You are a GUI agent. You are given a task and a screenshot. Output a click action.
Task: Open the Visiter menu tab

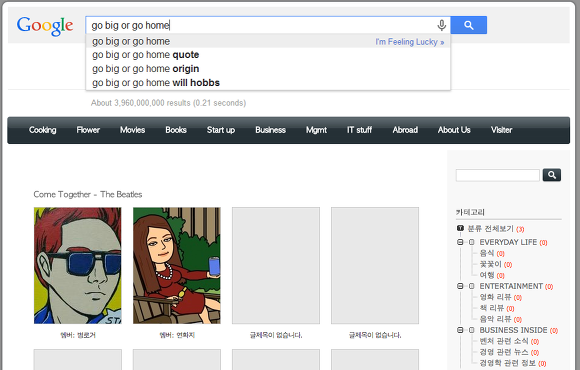click(x=502, y=130)
